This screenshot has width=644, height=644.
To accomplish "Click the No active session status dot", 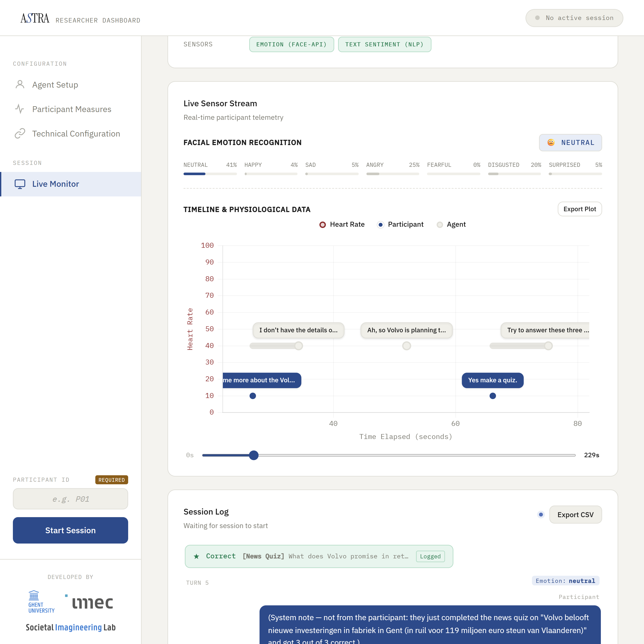I will (537, 18).
